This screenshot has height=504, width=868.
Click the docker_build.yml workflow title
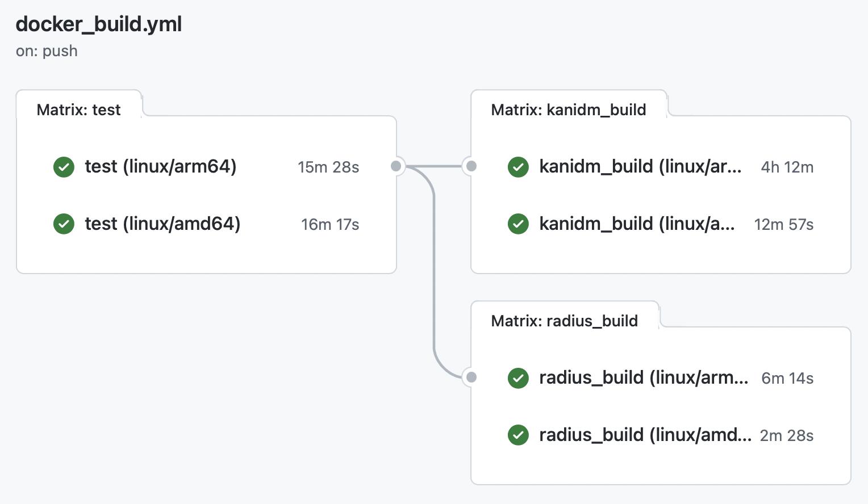(x=99, y=24)
